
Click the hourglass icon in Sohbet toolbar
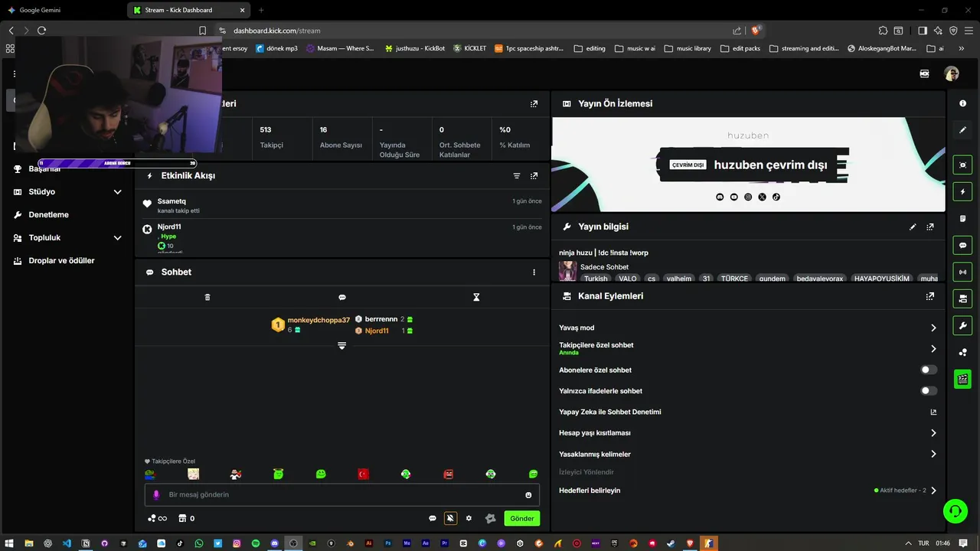(x=476, y=297)
